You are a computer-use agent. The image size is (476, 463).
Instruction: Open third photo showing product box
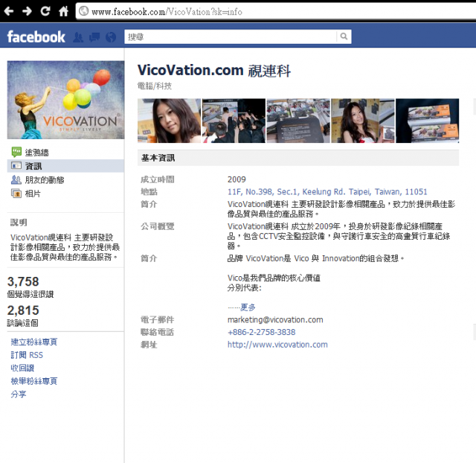click(298, 121)
